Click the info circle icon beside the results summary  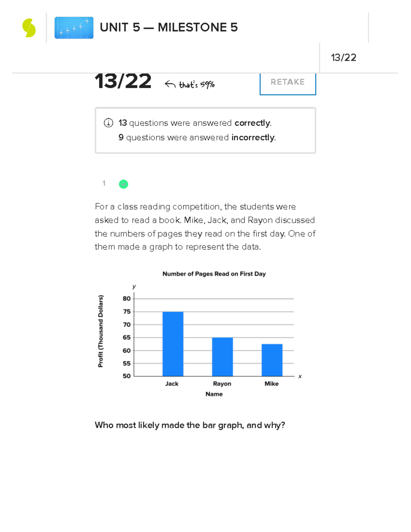[108, 123]
